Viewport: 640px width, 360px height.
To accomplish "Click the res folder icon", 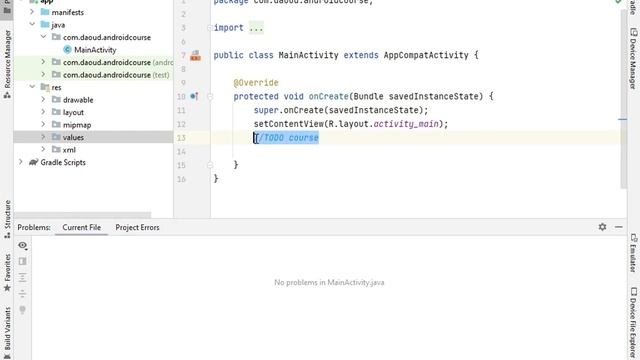I will pyautogui.click(x=45, y=87).
